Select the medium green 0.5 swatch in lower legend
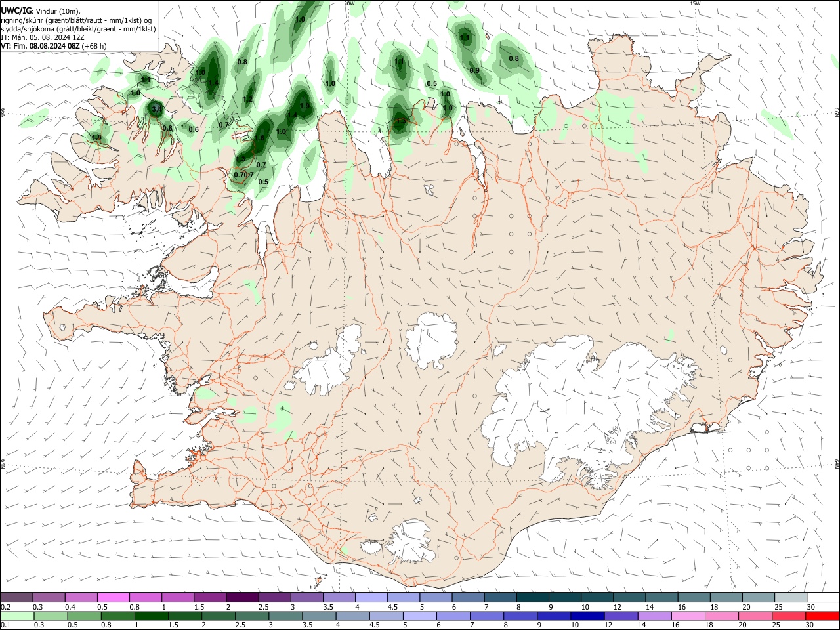 point(84,616)
